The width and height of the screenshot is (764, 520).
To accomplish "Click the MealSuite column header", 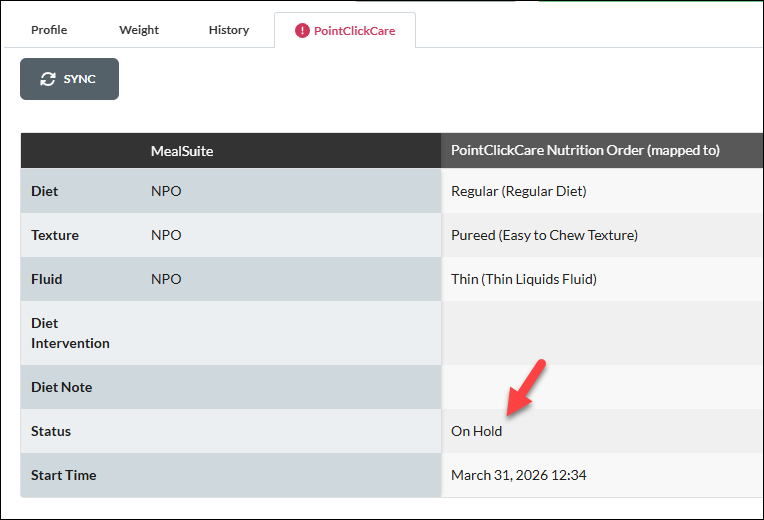I will (x=182, y=151).
